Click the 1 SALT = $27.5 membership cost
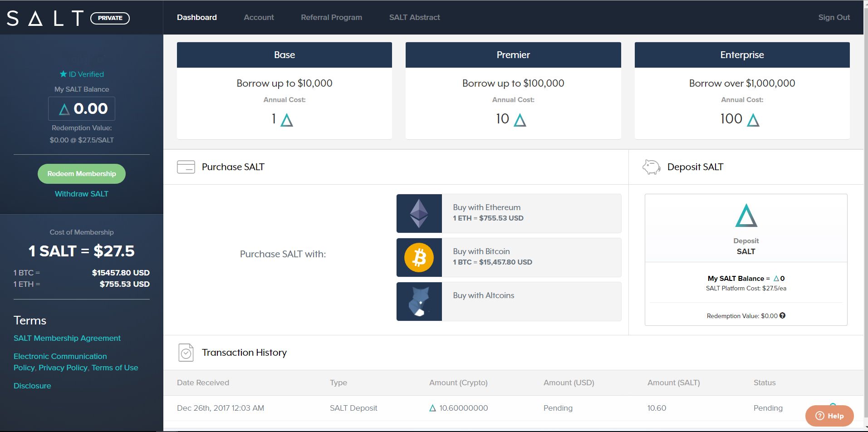 (82, 251)
